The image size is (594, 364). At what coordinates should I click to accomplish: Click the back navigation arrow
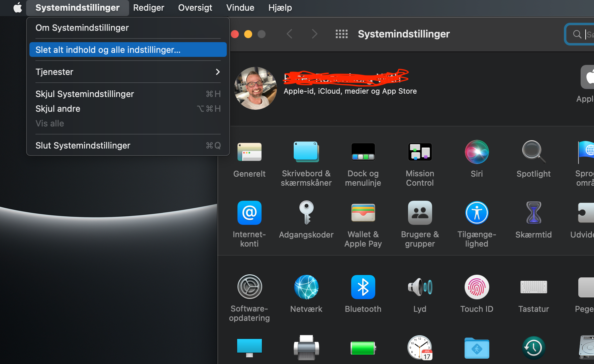(290, 34)
